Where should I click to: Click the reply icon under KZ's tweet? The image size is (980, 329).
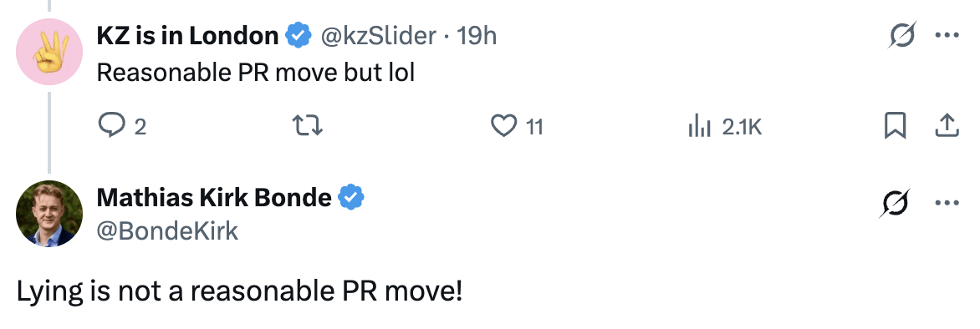click(110, 127)
